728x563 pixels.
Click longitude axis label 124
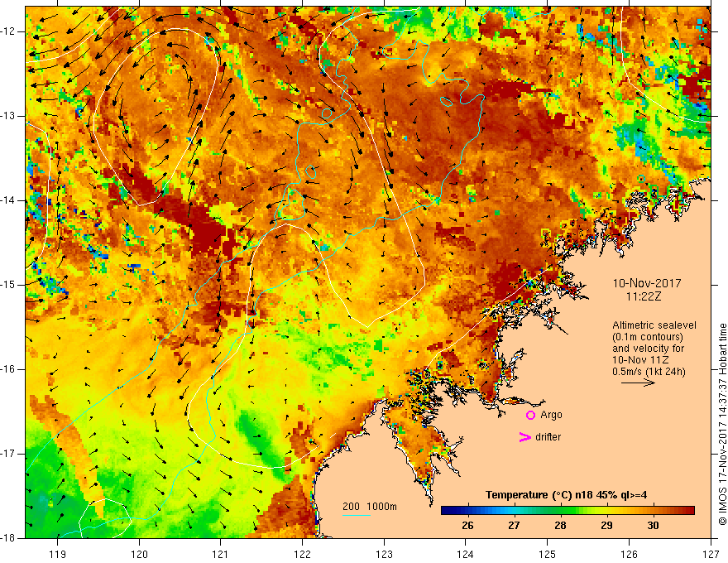[466, 554]
